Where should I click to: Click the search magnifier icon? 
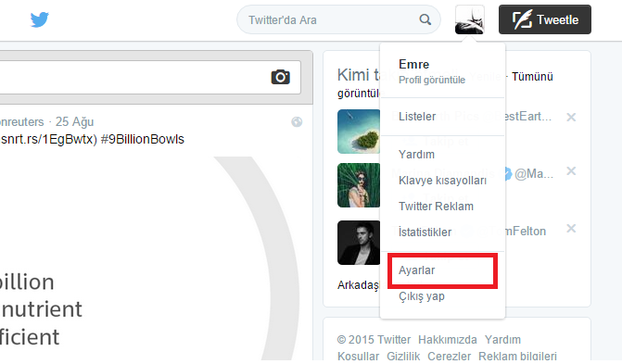point(425,19)
